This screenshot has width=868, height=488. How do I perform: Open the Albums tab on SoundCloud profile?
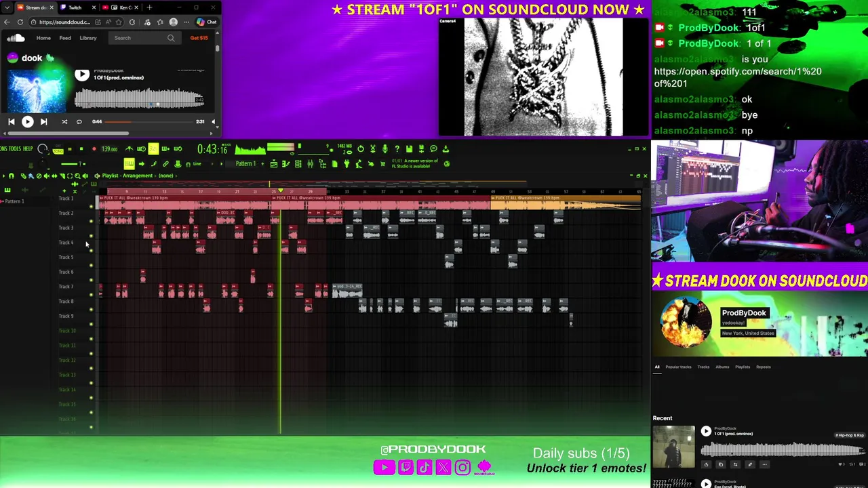722,367
